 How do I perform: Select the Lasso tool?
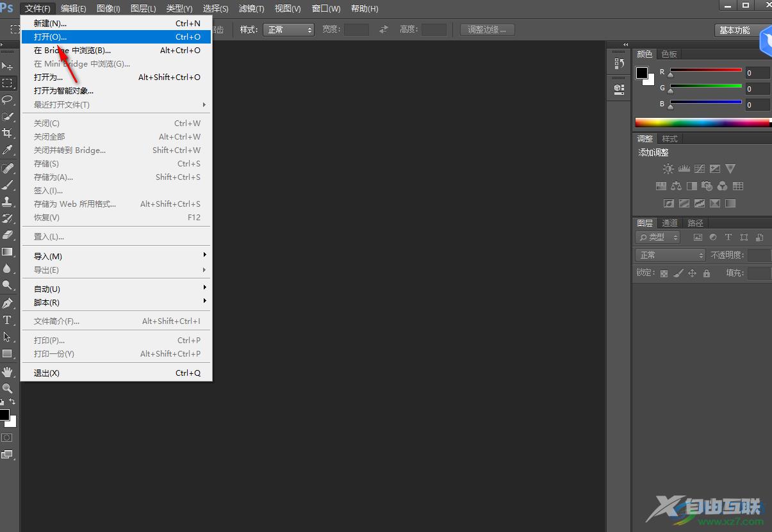8,100
